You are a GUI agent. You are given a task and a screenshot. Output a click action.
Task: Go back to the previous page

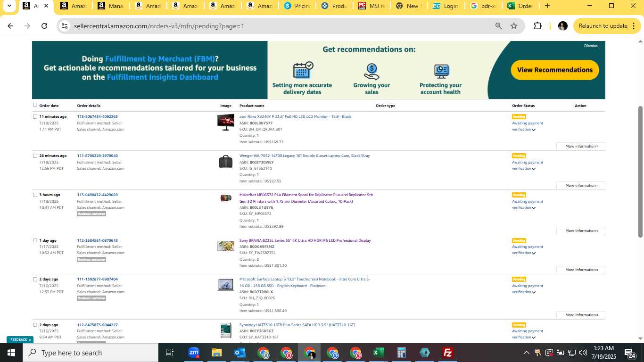(x=10, y=26)
